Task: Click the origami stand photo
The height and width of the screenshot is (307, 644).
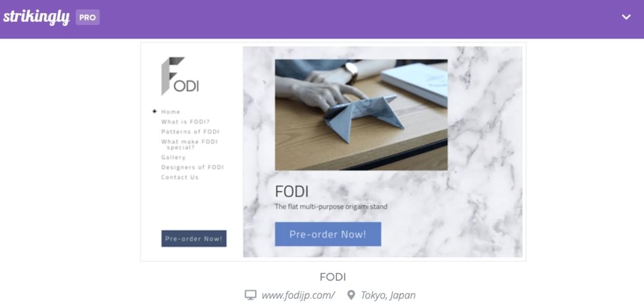Action: pos(361,115)
